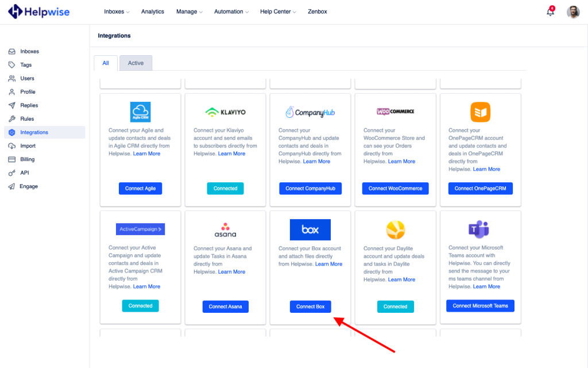
Task: Expand the Help Center dropdown
Action: [278, 11]
